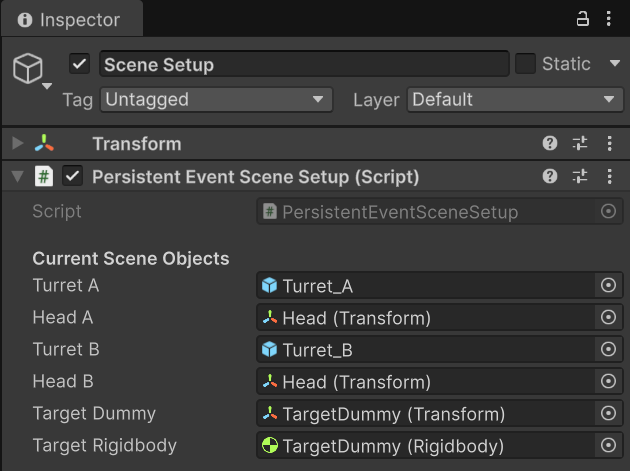Expand the Transform component foldout
Viewport: 630px width, 471px height.
[17, 144]
